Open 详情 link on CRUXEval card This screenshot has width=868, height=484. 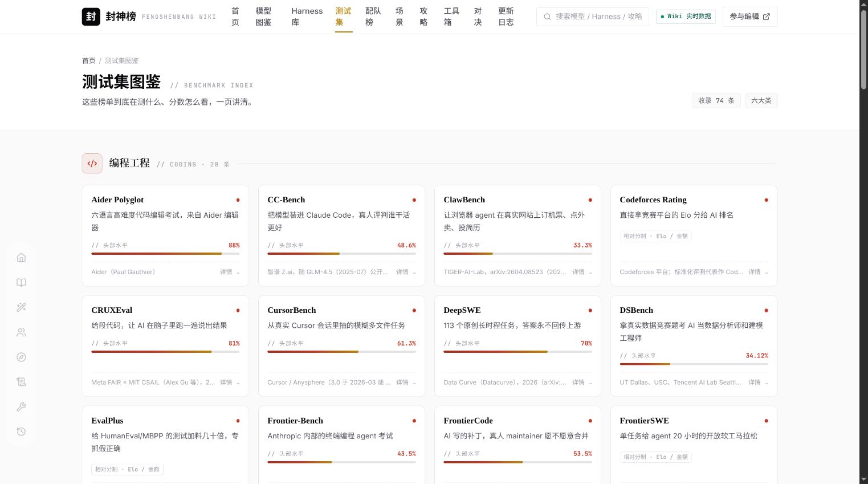230,383
